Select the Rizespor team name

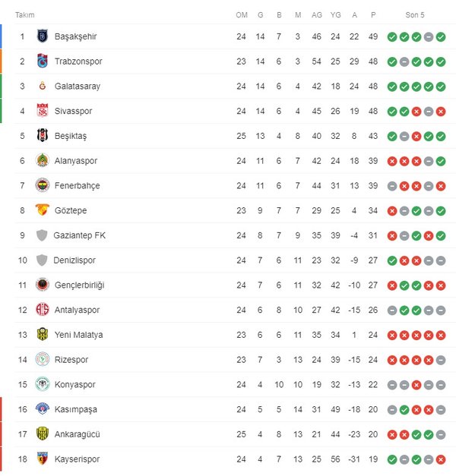71,360
